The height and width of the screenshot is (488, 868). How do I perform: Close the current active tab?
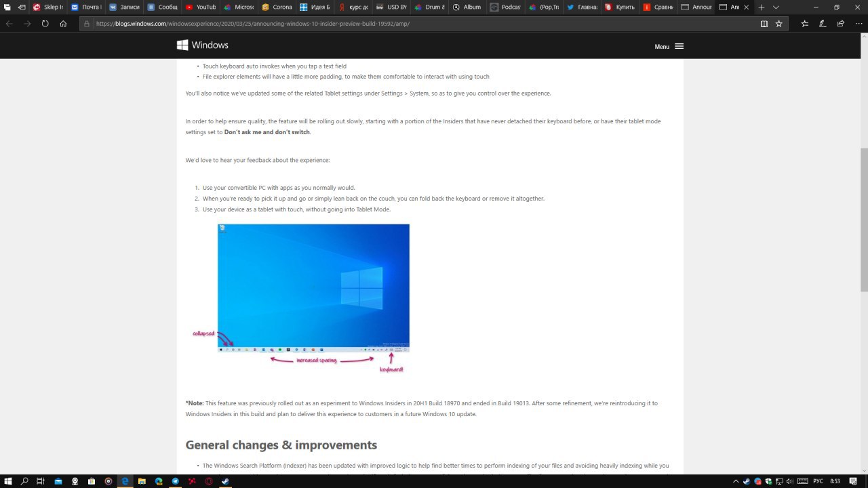click(x=747, y=7)
